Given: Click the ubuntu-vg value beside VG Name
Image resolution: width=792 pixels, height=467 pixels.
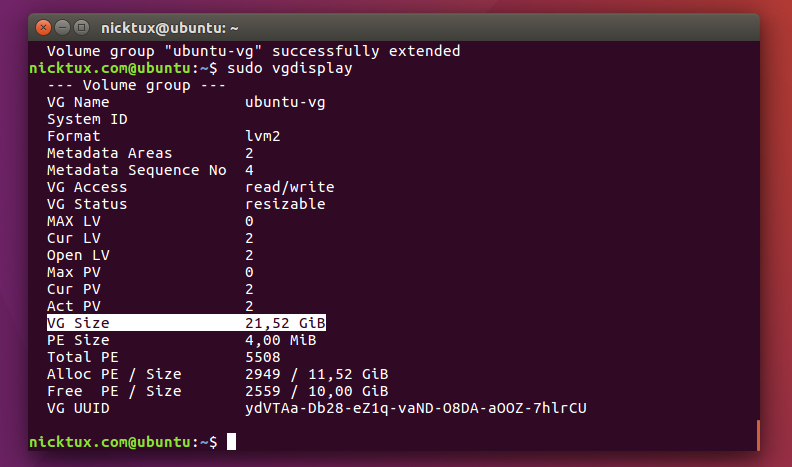Looking at the screenshot, I should (285, 102).
